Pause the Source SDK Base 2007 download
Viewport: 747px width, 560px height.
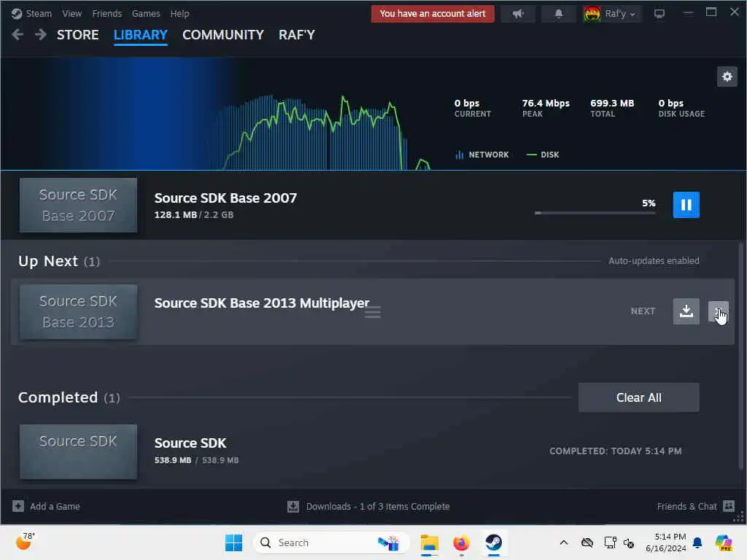click(x=686, y=205)
